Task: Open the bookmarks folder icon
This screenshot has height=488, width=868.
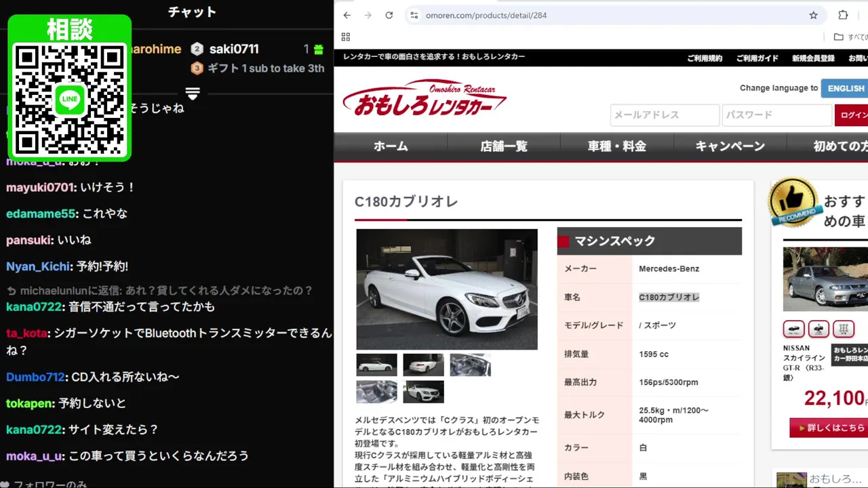Action: point(839,37)
